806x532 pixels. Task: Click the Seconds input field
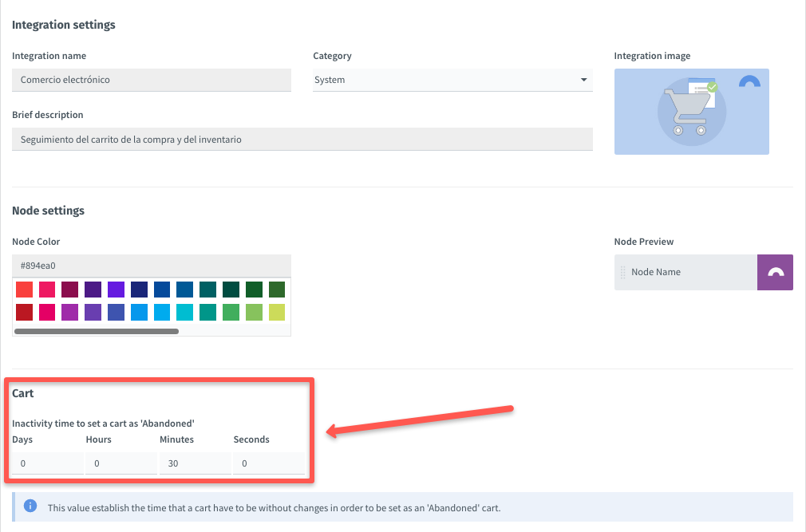269,463
